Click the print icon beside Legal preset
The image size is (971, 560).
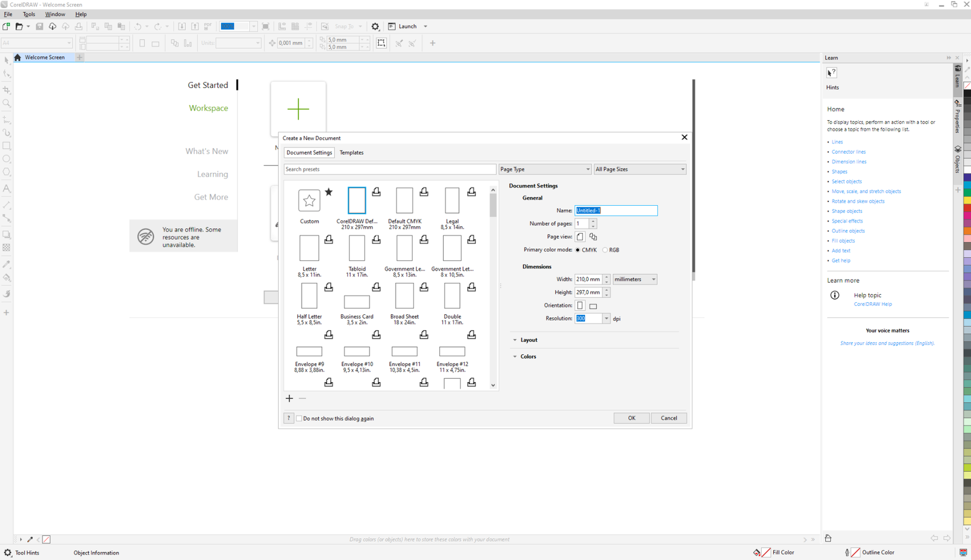pos(472,192)
